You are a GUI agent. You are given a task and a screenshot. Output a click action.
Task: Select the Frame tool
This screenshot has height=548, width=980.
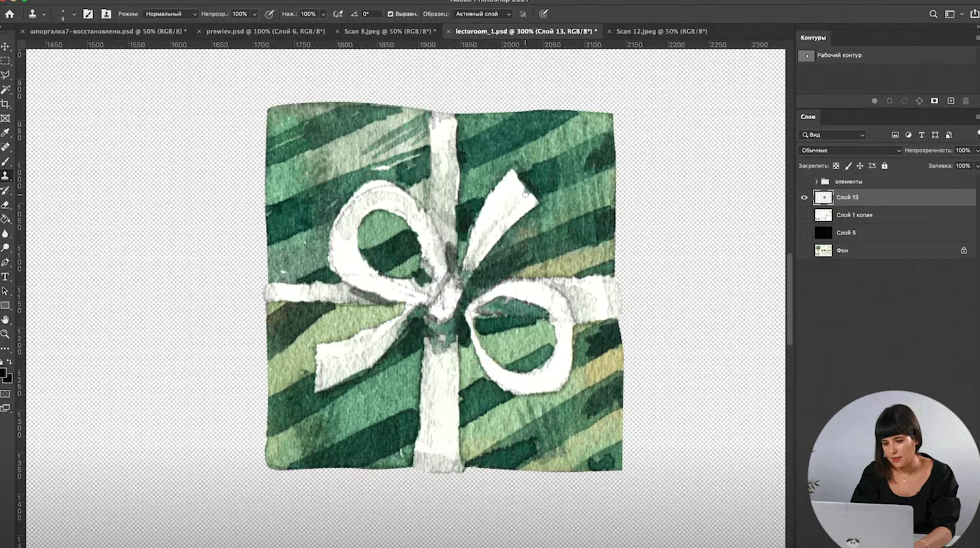pyautogui.click(x=5, y=118)
